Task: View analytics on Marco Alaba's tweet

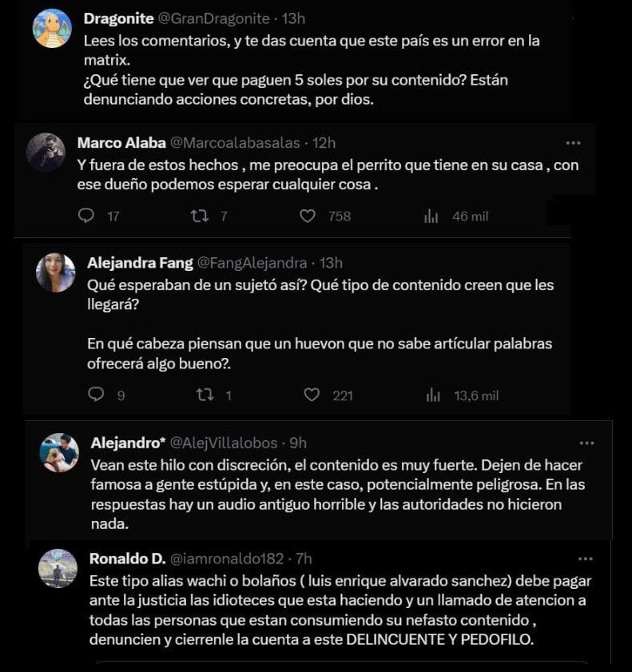Action: 431,216
